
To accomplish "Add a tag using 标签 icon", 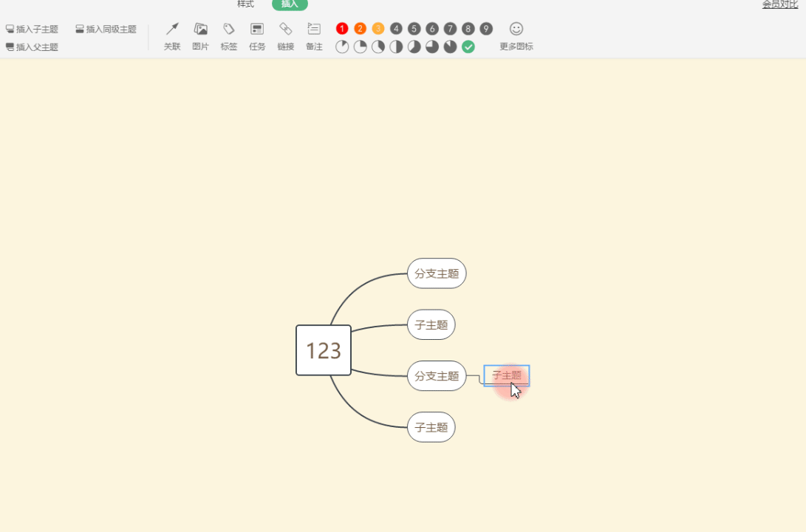I will [x=229, y=30].
